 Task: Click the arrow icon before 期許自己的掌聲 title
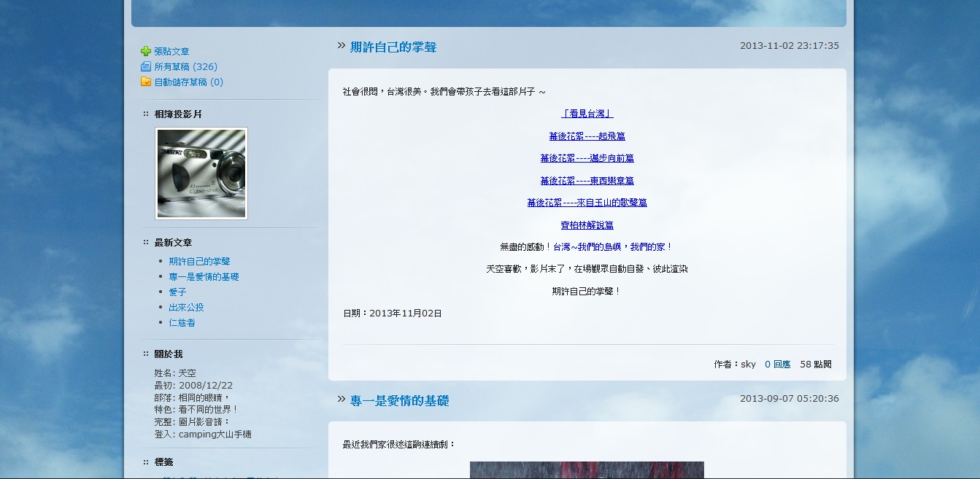pyautogui.click(x=341, y=46)
